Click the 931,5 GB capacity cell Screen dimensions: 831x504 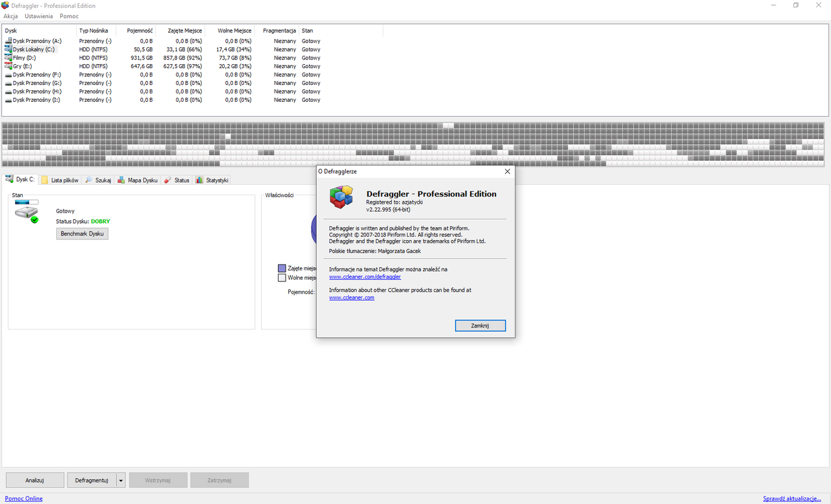pos(141,58)
